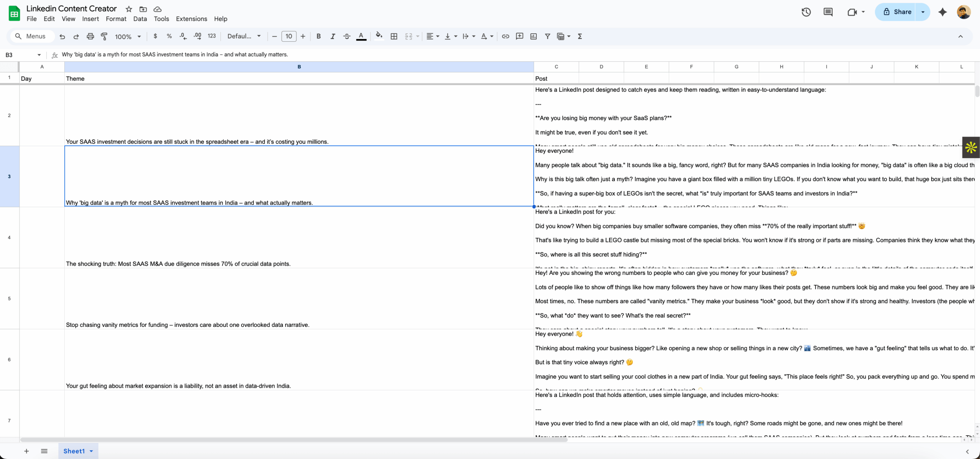Open version history clock icon
The height and width of the screenshot is (459, 980).
806,12
